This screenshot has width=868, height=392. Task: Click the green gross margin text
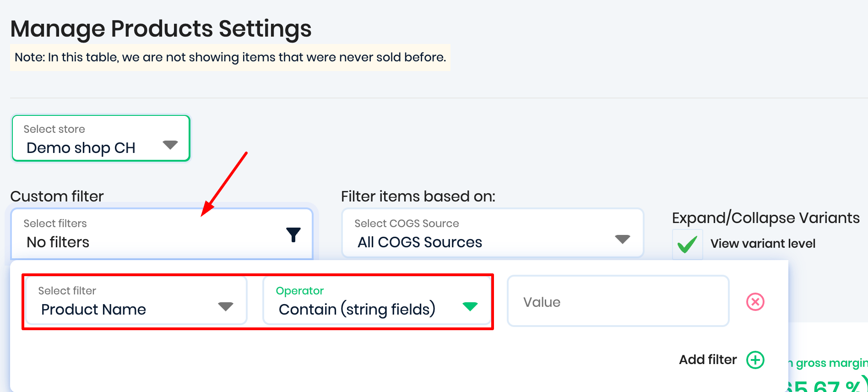coord(830,363)
